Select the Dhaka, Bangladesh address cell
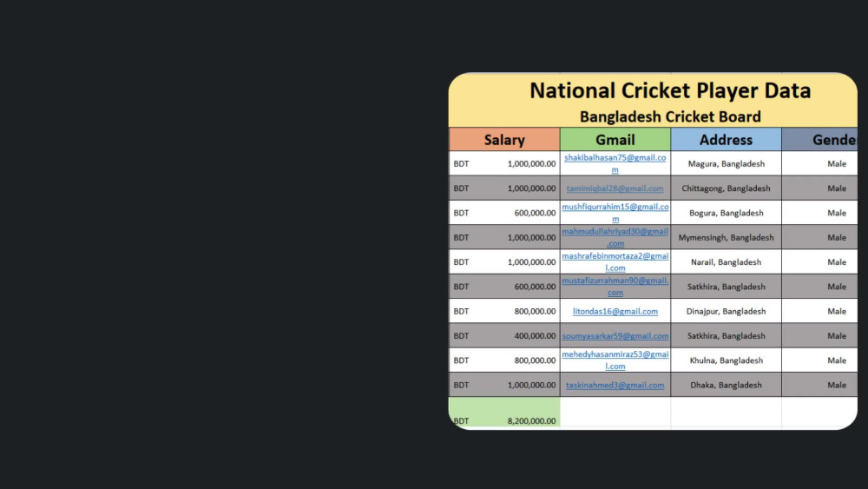868x489 pixels. (x=726, y=385)
